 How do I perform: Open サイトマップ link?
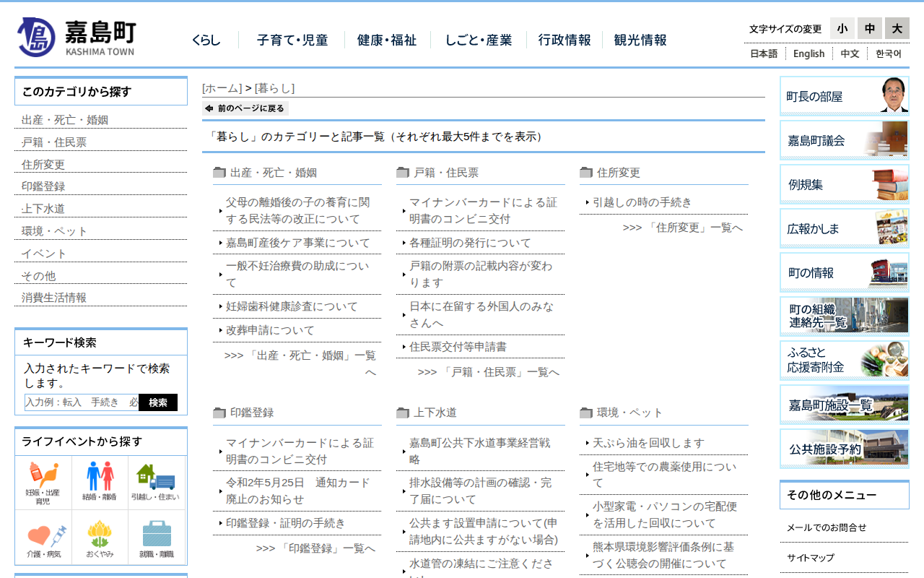coord(811,558)
